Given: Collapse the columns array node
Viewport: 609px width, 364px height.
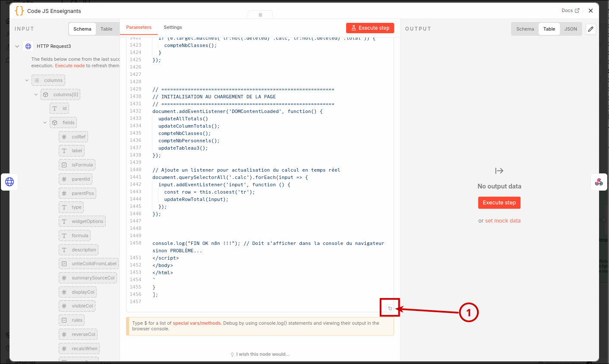Looking at the screenshot, I should 27,80.
